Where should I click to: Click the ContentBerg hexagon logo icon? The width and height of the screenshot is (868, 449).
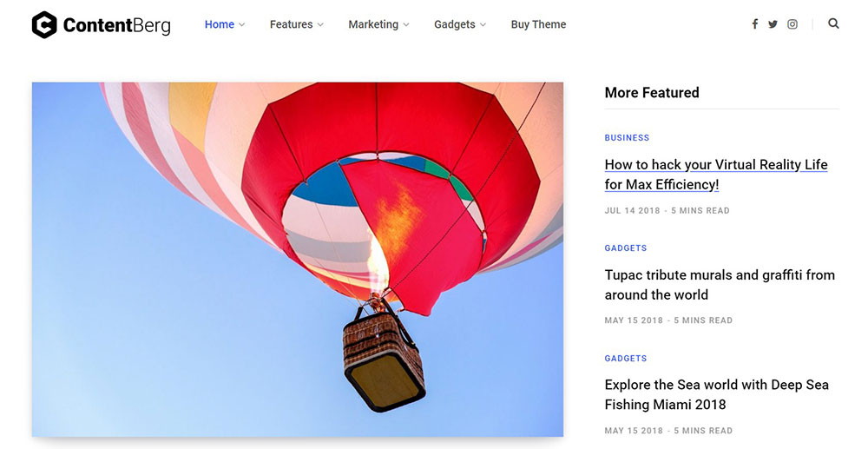click(44, 25)
